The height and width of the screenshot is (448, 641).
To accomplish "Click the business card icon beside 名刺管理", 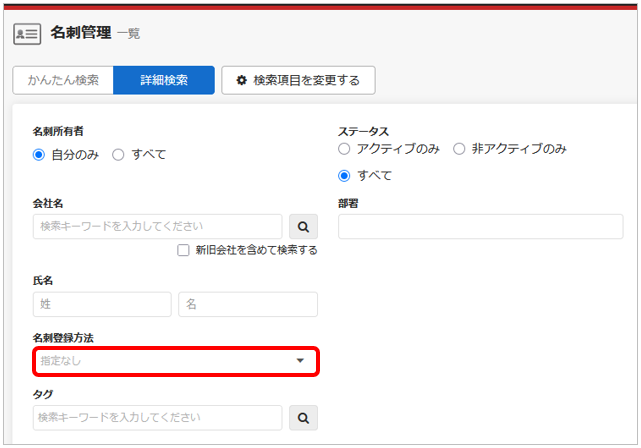I will pyautogui.click(x=26, y=33).
